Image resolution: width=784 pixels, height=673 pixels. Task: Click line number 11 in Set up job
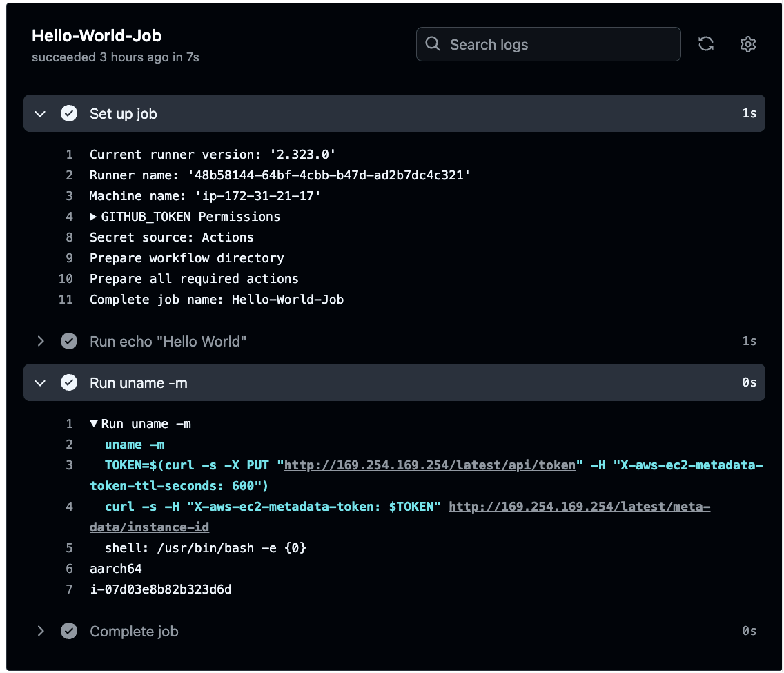pos(66,300)
